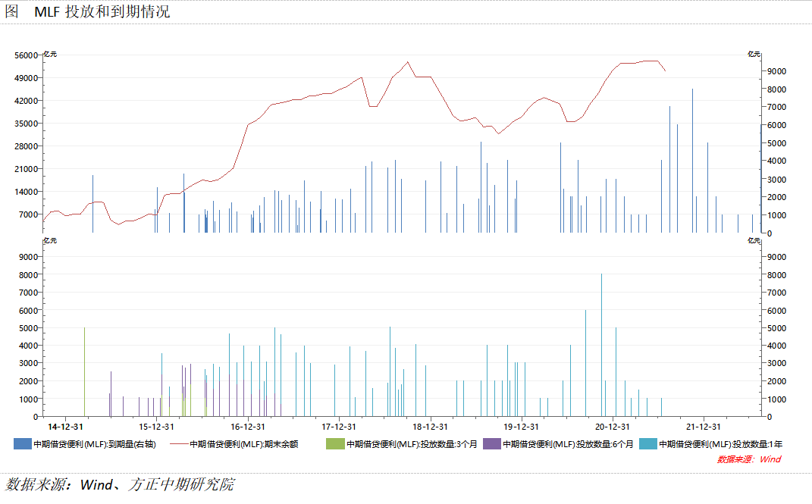Select legend label 中期借贷便利(MLF):到期量(右轴)
Image resolution: width=812 pixels, height=504 pixels.
95,444
